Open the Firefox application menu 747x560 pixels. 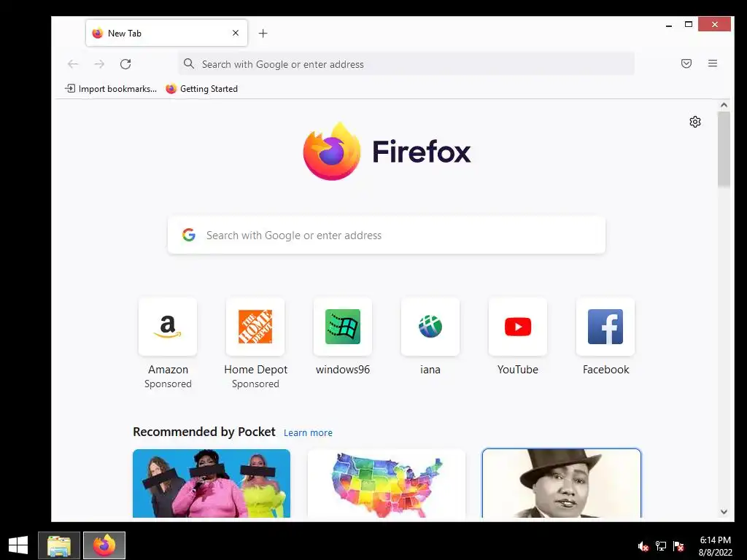tap(712, 63)
